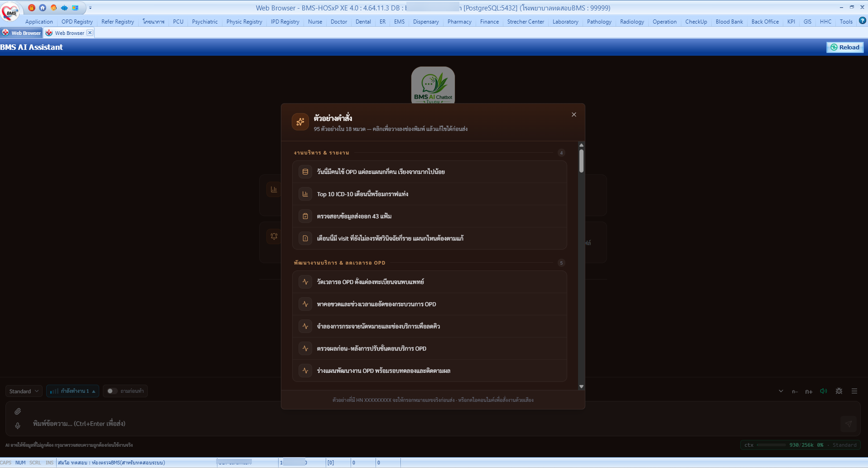Open the OPD Registry menu
Viewport: 868px width, 468px height.
[77, 22]
